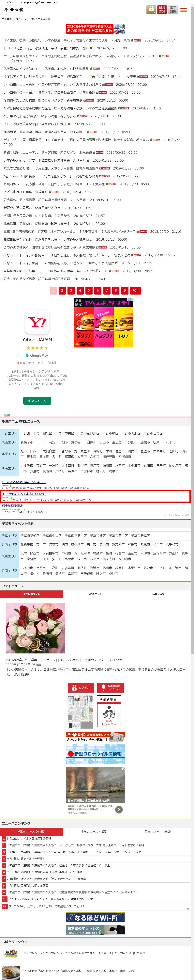Open the 新型コロナウイルス情報 banner

click(x=95, y=754)
